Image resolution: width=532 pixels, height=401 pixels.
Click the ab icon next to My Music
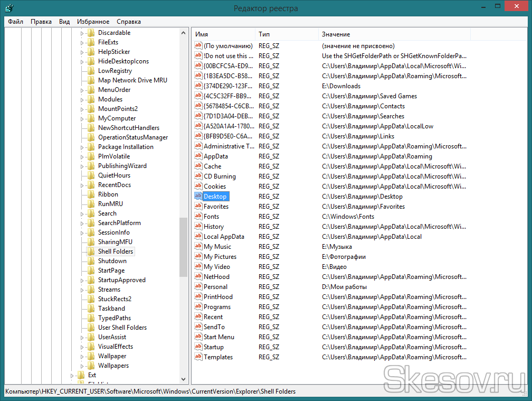(198, 247)
